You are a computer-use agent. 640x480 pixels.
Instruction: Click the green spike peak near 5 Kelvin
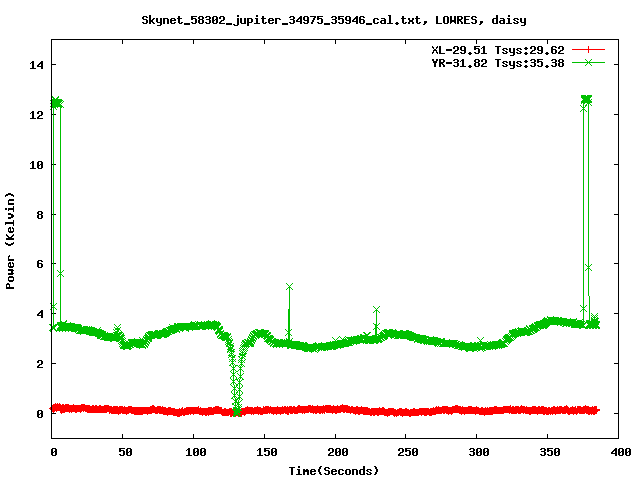click(289, 287)
